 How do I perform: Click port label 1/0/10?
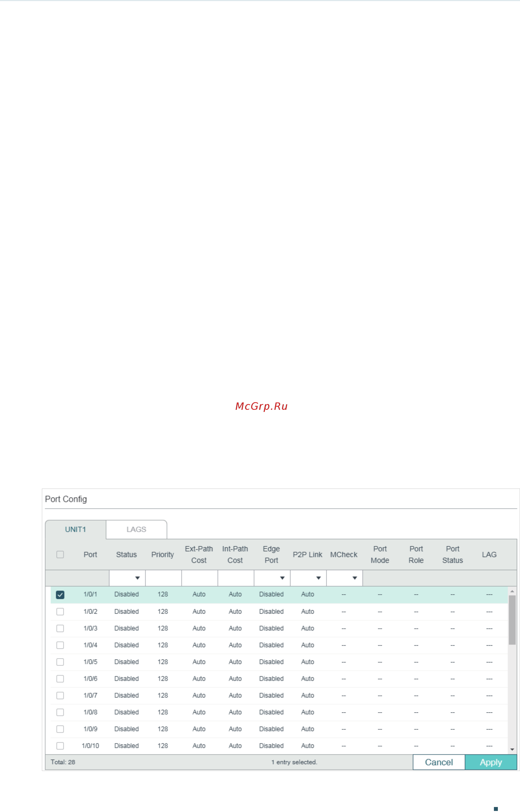pos(90,746)
